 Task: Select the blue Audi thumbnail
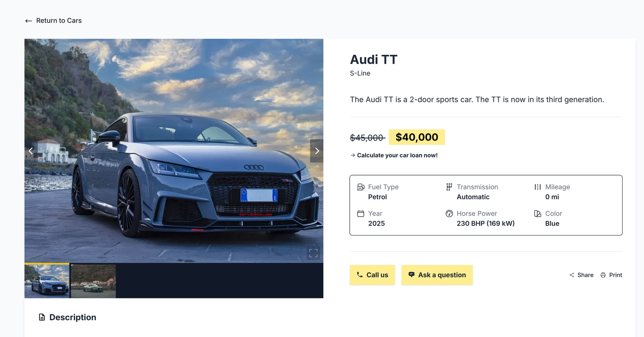point(47,281)
